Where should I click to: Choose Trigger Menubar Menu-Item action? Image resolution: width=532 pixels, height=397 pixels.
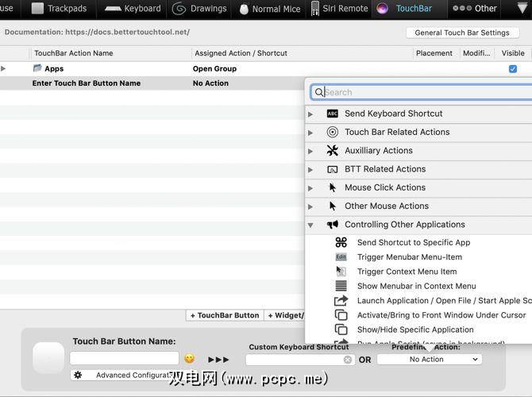[x=409, y=256]
